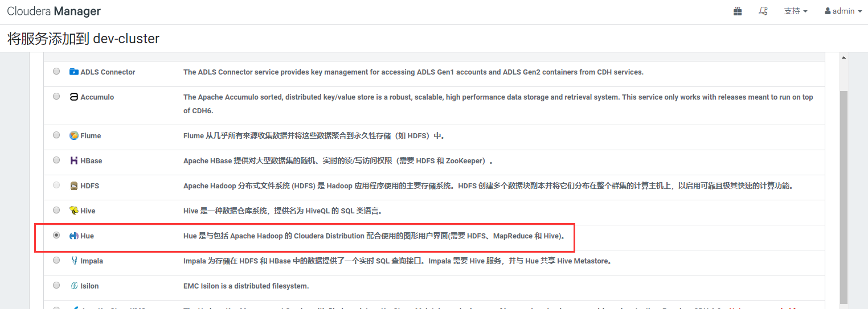Click the Impala description text

point(398,261)
